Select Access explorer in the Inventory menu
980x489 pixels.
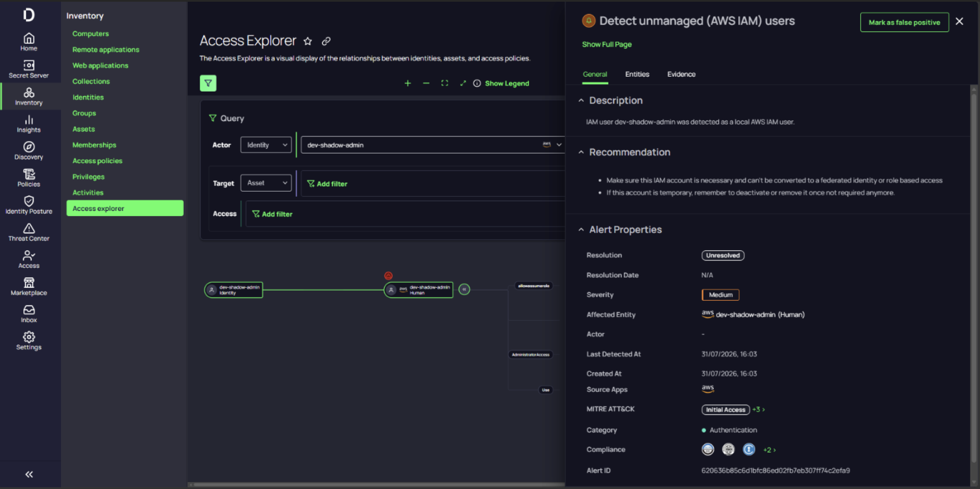[125, 209]
